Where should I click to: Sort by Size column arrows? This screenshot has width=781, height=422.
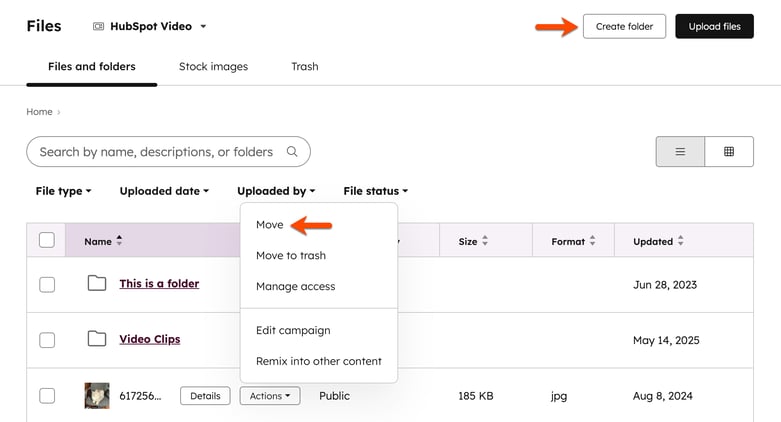click(485, 241)
